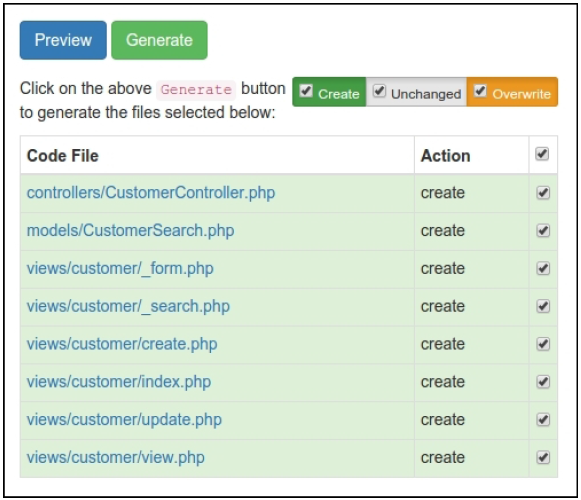Open models/CustomerSearch.php file link
The image size is (581, 500).
pos(130,231)
